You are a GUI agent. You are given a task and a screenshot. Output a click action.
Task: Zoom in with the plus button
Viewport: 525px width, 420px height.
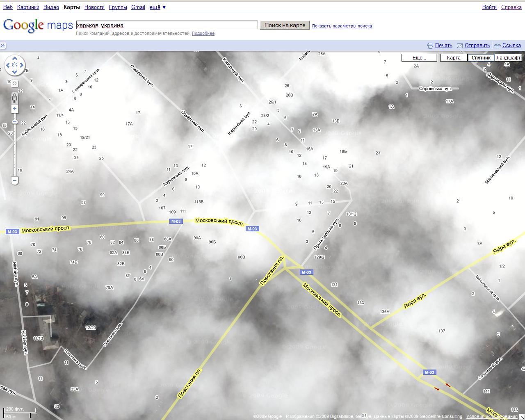(15, 109)
